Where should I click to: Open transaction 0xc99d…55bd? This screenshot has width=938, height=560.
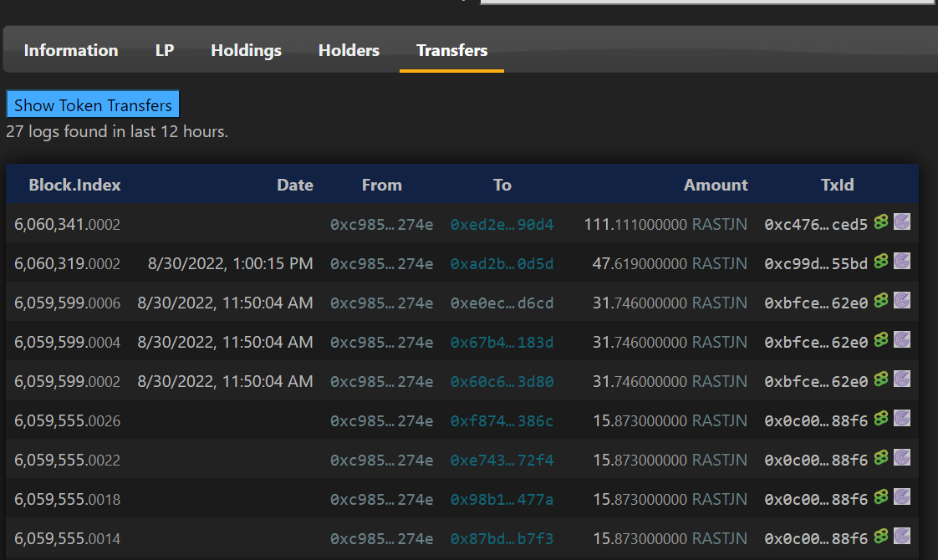pos(816,264)
